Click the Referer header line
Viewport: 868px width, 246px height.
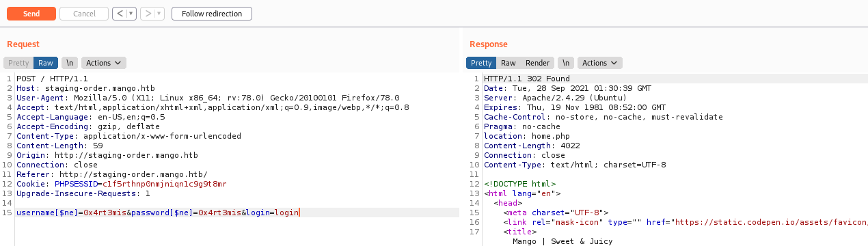click(111, 174)
